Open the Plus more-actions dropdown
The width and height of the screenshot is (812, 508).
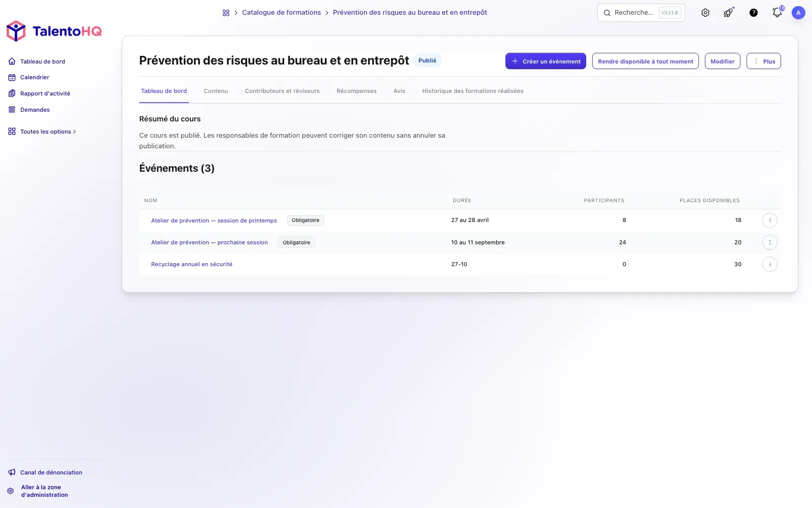(763, 61)
